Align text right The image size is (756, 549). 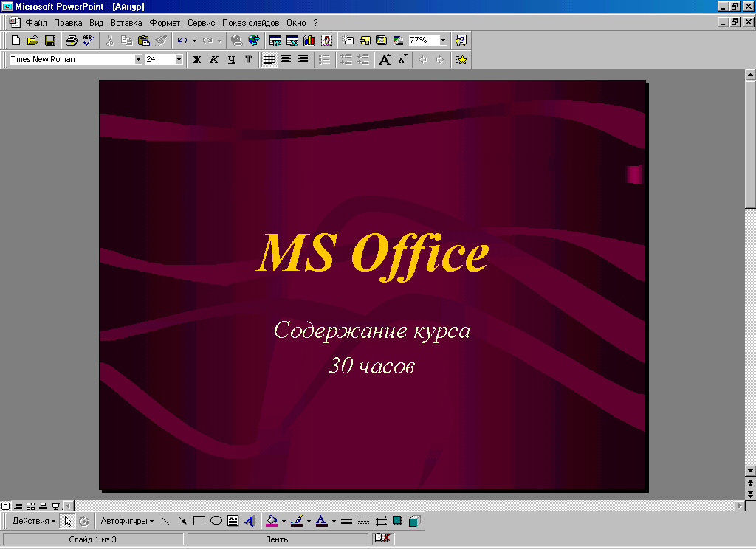point(303,59)
